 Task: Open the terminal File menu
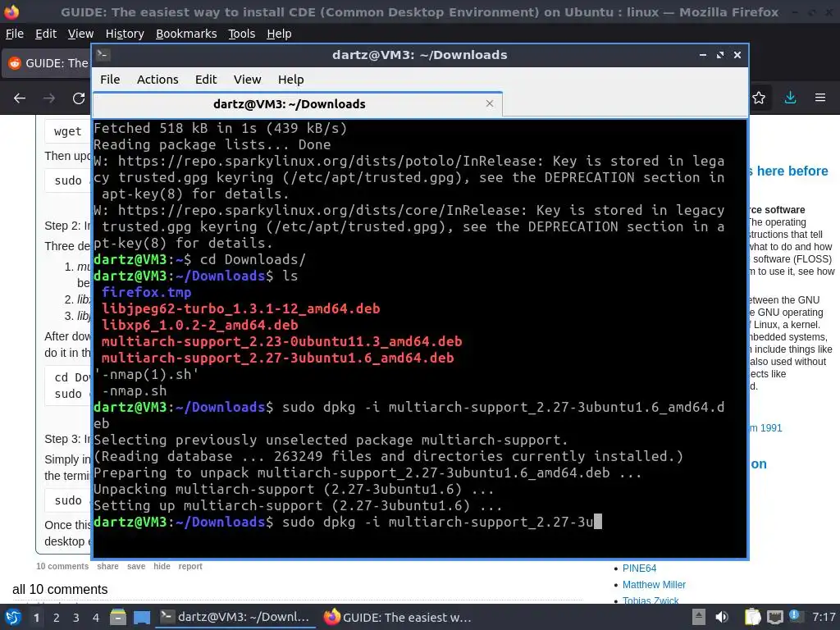pos(110,80)
